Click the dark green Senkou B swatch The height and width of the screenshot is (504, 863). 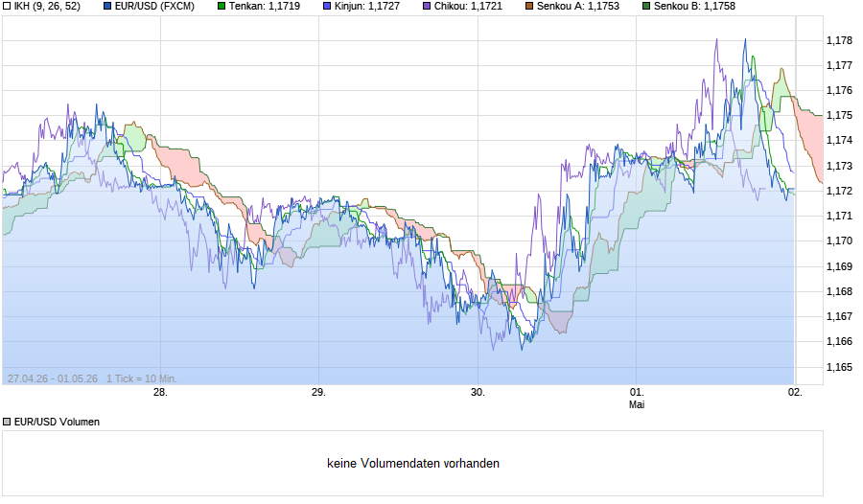pyautogui.click(x=646, y=6)
